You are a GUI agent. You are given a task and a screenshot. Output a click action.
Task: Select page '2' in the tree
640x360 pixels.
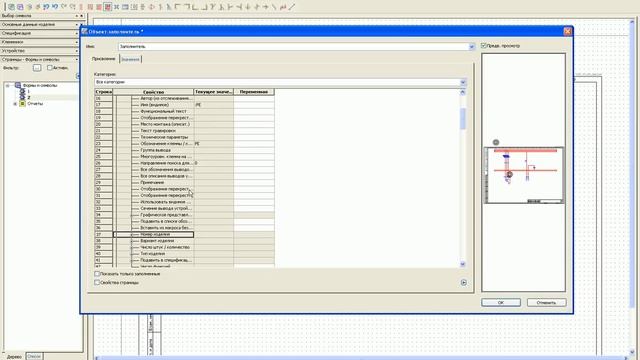(29, 98)
